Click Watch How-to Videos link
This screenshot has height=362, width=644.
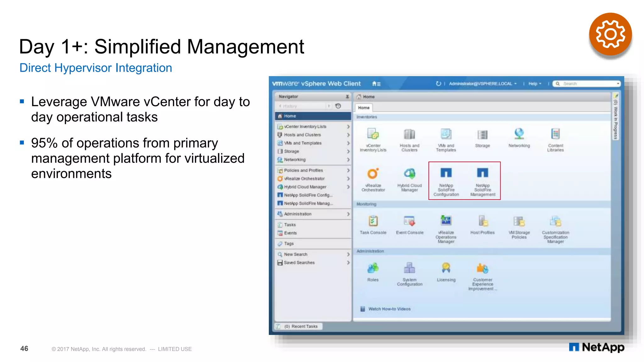(389, 309)
